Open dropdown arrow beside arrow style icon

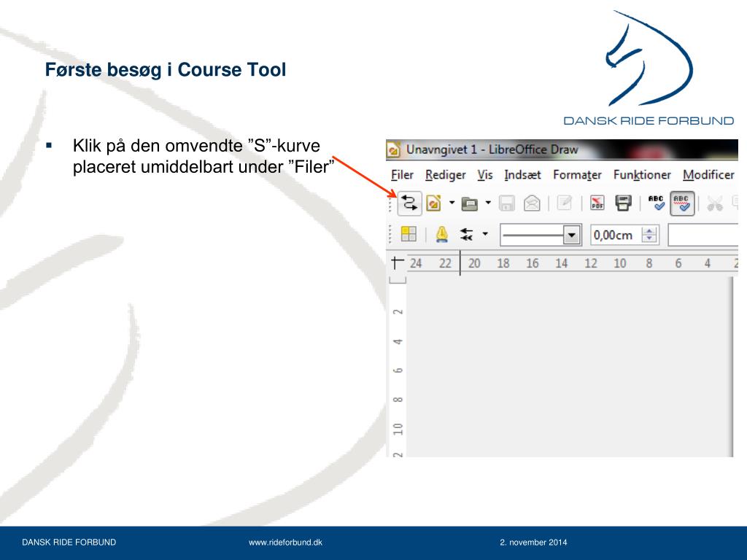click(x=485, y=234)
